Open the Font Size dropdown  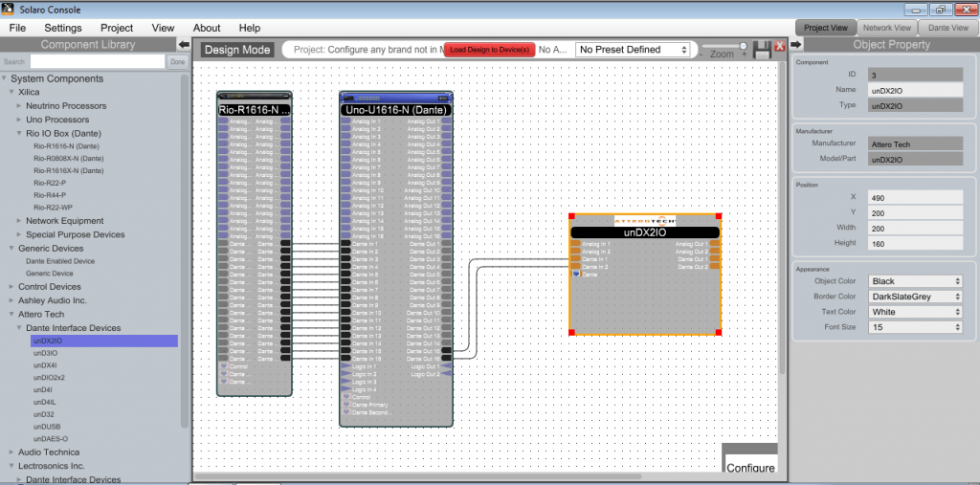tap(916, 327)
